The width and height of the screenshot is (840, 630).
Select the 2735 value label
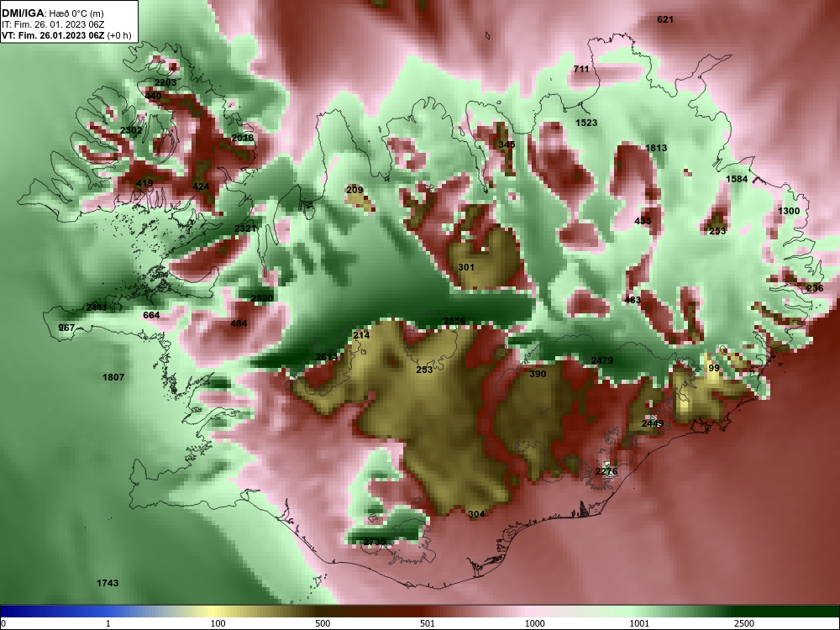click(x=375, y=542)
